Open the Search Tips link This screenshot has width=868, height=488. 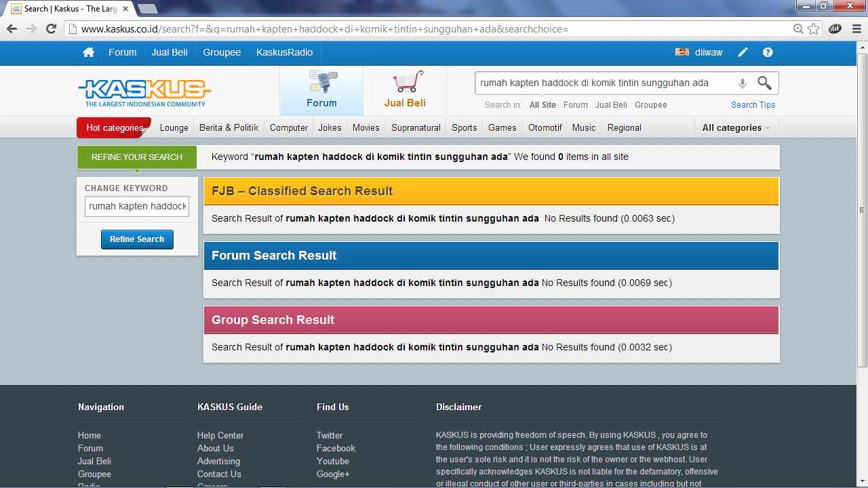coord(753,105)
